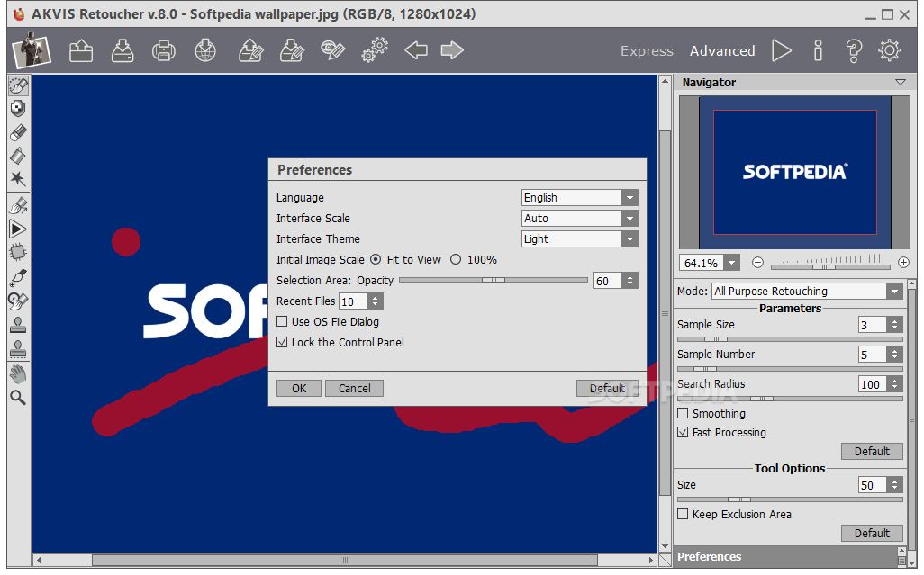Open the program Info icon

[x=818, y=50]
